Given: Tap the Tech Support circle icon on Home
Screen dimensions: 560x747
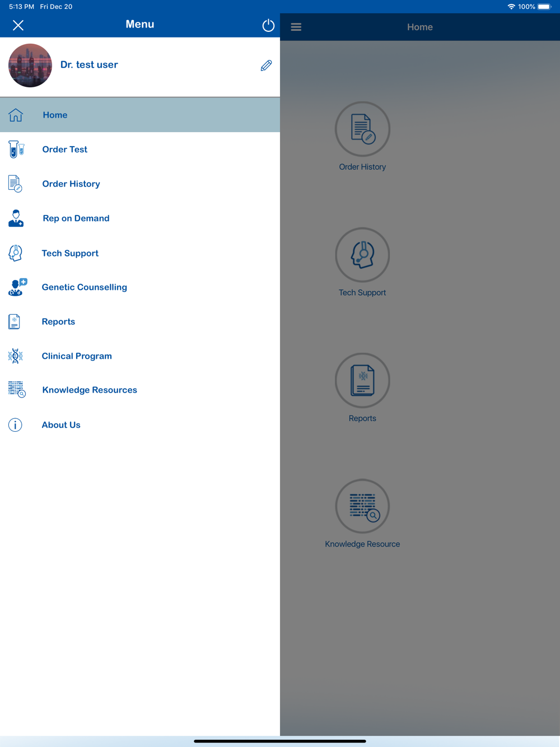Looking at the screenshot, I should pyautogui.click(x=362, y=255).
